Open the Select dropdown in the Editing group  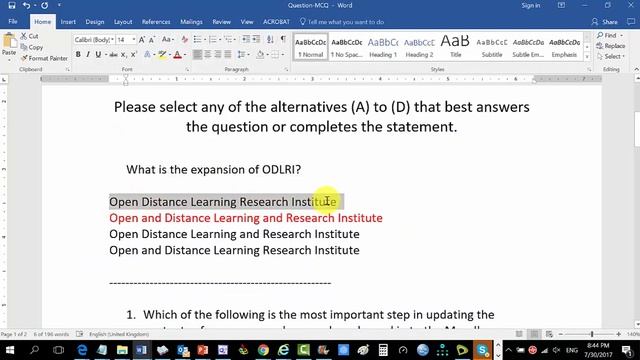(611, 56)
